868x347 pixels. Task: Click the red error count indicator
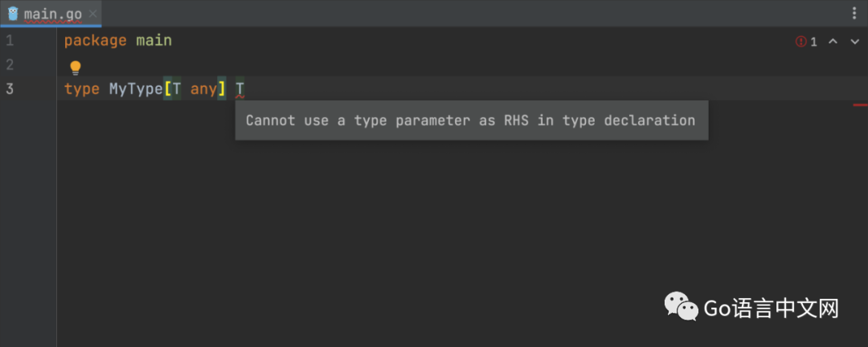click(x=806, y=42)
